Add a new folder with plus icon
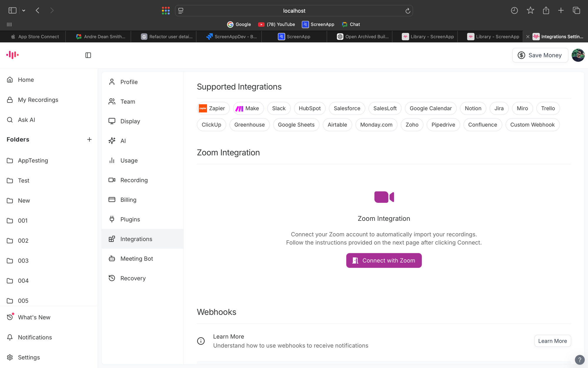This screenshot has height=368, width=588. pyautogui.click(x=89, y=140)
